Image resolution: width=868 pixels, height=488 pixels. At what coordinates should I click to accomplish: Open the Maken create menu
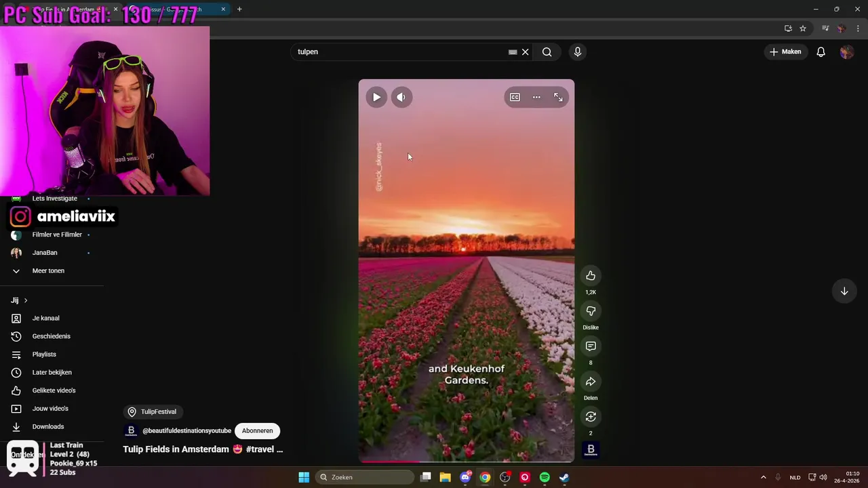(785, 52)
